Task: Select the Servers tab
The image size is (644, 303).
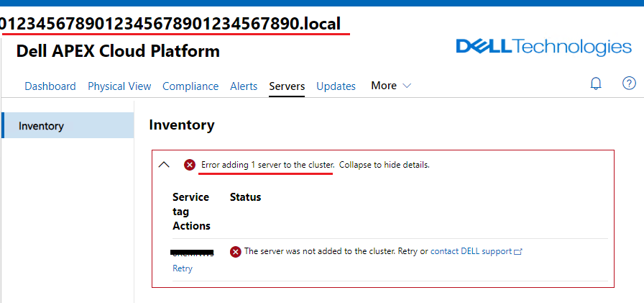Action: 287,86
